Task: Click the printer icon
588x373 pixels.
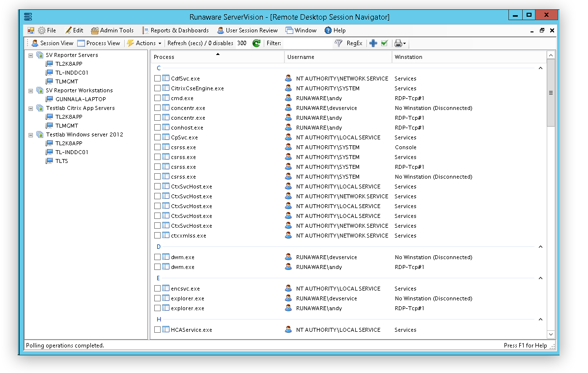Action: [398, 44]
